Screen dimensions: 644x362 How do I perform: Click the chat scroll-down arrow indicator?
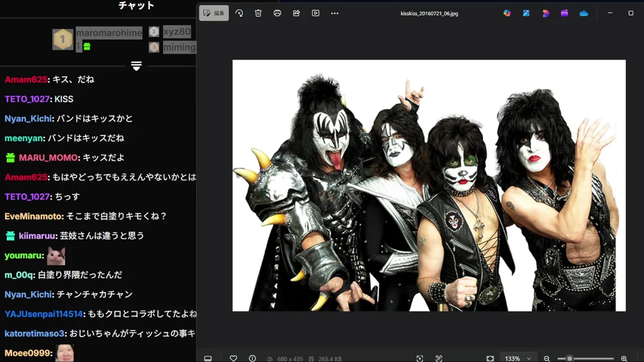136,66
